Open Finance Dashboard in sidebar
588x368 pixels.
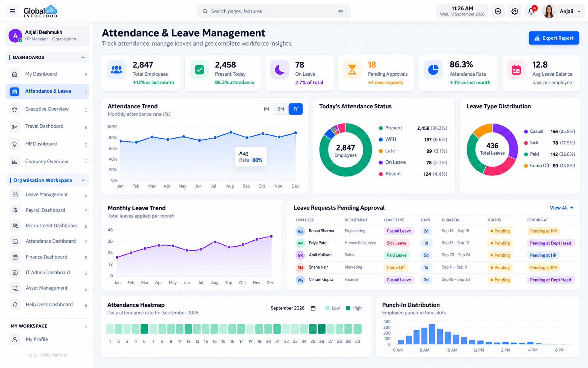pyautogui.click(x=47, y=257)
